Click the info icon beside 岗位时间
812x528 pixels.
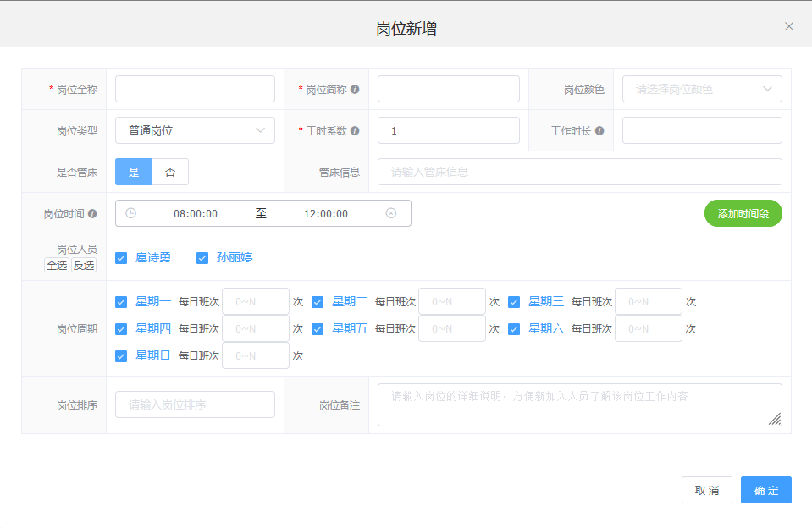click(x=92, y=214)
